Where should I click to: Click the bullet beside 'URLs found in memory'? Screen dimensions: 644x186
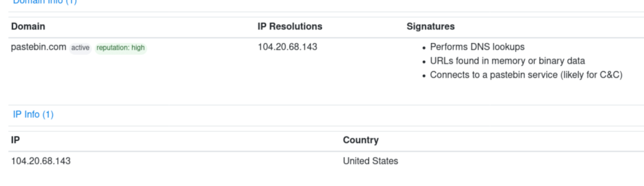click(424, 62)
